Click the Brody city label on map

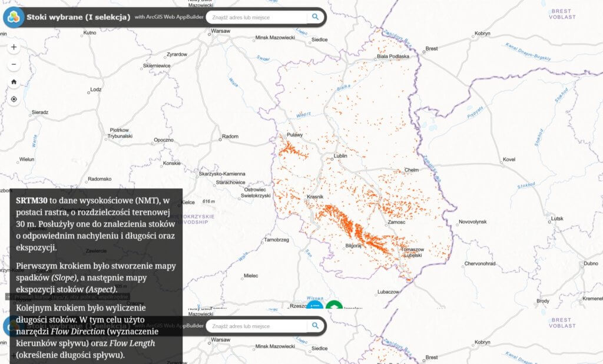point(543,301)
